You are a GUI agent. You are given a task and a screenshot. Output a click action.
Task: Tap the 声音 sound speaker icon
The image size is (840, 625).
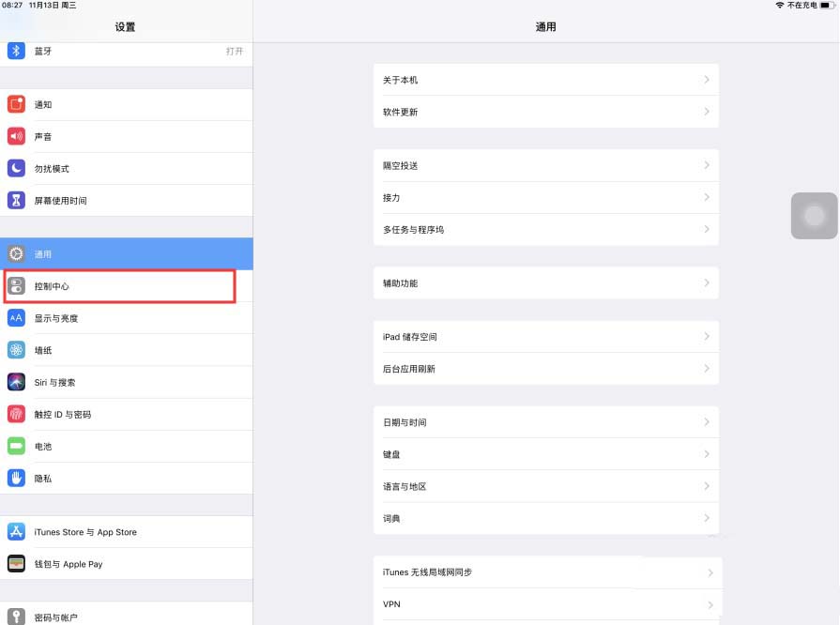[x=16, y=136]
